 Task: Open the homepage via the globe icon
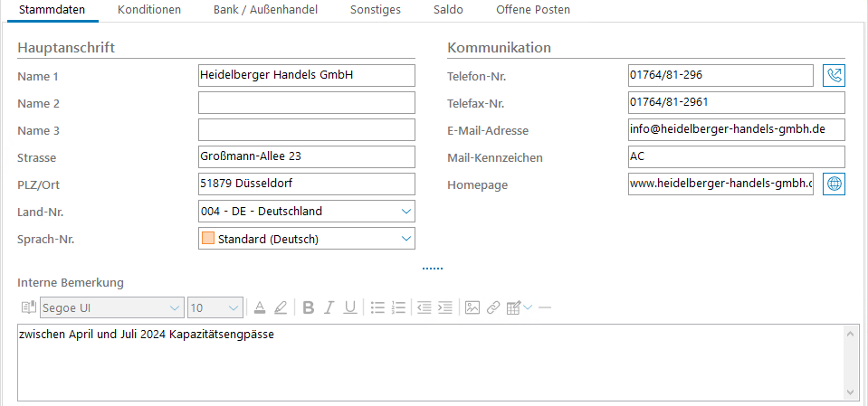tap(834, 184)
